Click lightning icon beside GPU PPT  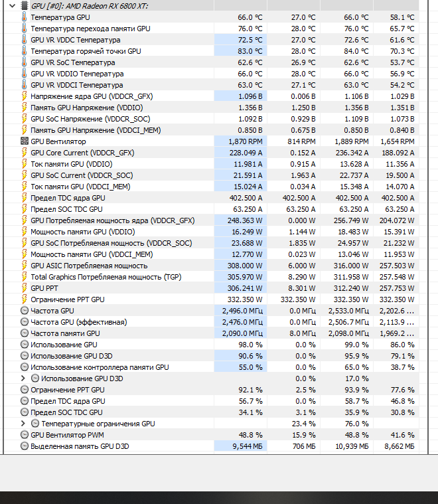point(24,288)
